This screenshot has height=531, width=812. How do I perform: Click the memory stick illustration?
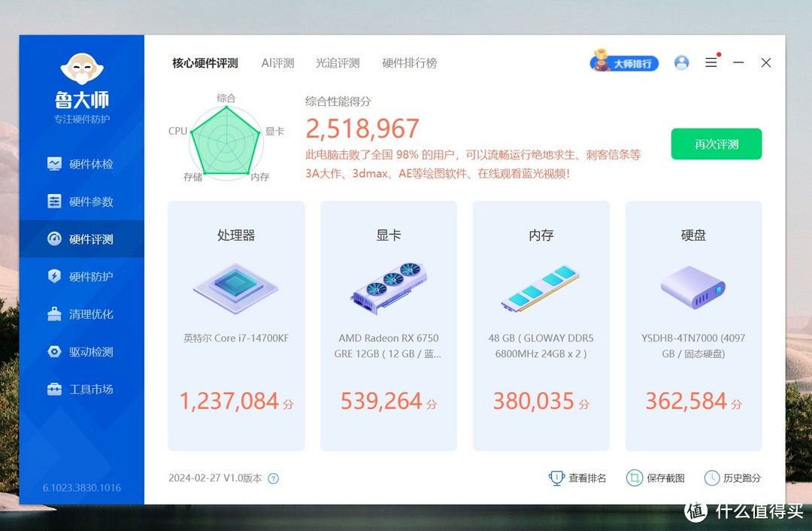[x=540, y=289]
